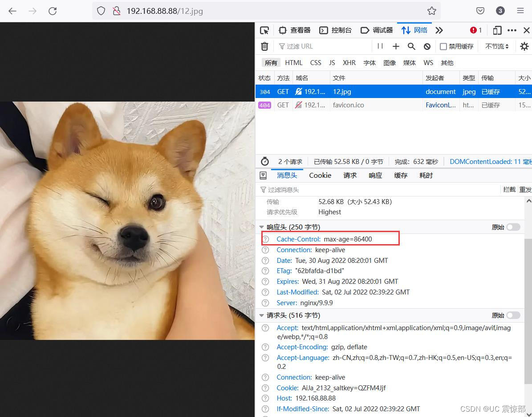Switch to the 查看器 inspector tab
The height and width of the screenshot is (417, 532).
pos(295,30)
